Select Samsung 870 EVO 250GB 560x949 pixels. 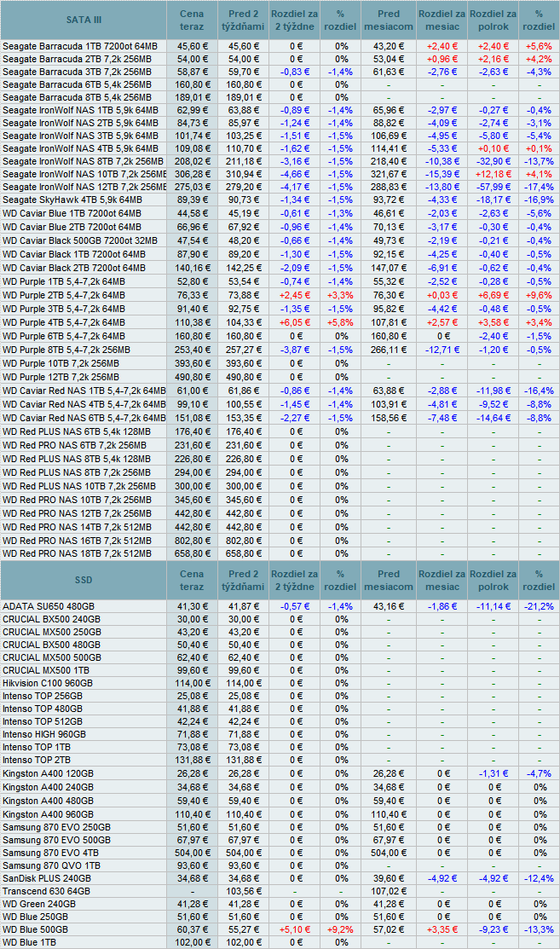click(x=56, y=827)
